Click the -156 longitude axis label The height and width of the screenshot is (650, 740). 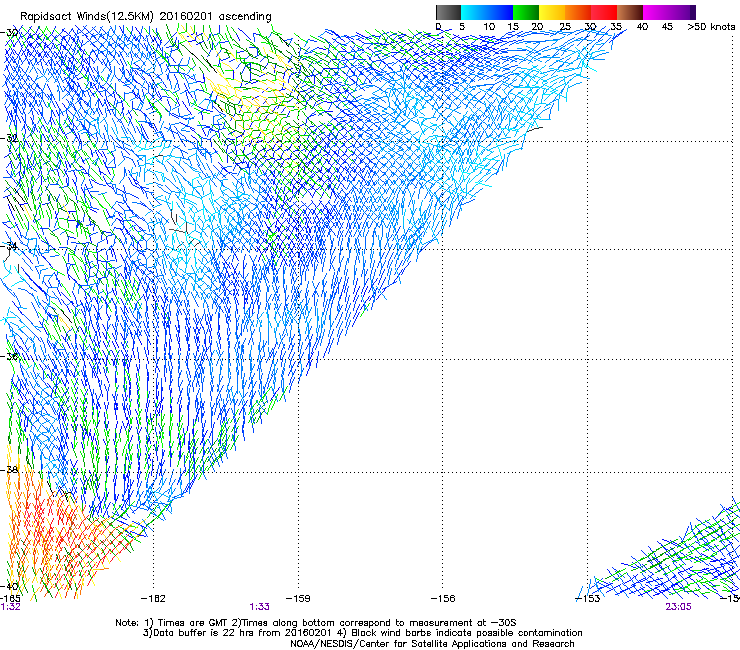tap(443, 599)
